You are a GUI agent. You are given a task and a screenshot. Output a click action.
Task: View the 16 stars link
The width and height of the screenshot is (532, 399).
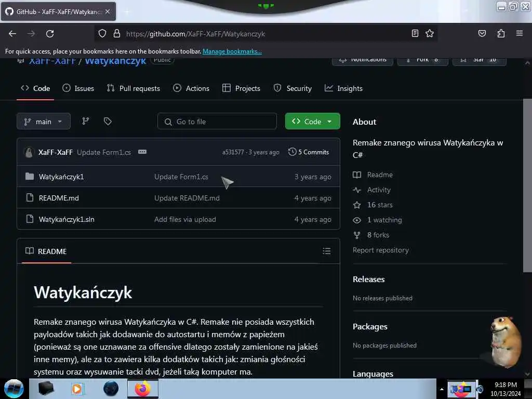point(380,205)
